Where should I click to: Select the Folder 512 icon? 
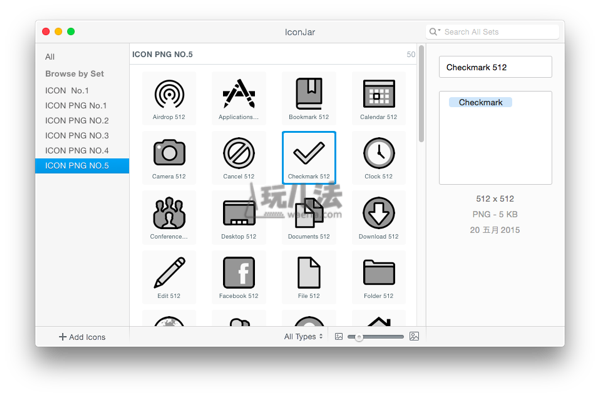pyautogui.click(x=378, y=277)
